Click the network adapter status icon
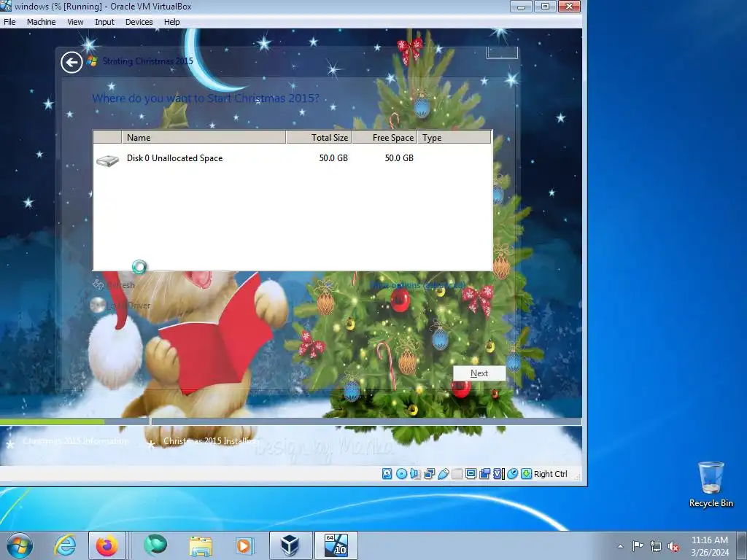Screen dimensions: 747x560 429,473
